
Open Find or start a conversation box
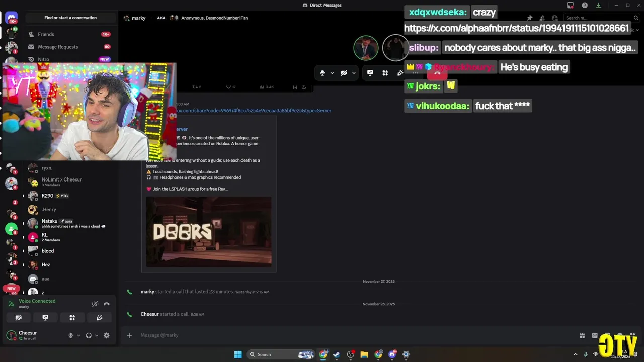pyautogui.click(x=70, y=18)
